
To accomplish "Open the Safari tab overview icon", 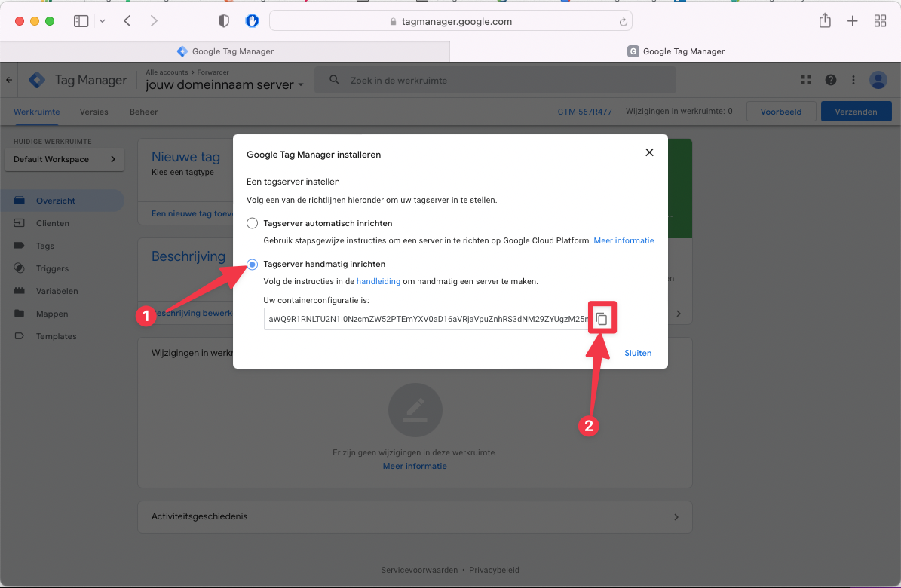I will (879, 21).
